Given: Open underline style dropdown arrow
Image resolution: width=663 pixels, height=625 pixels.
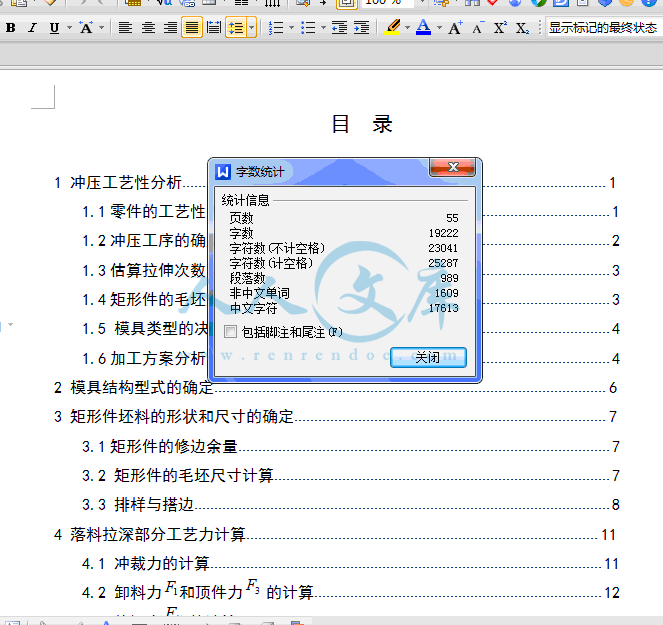Looking at the screenshot, I should tap(69, 28).
